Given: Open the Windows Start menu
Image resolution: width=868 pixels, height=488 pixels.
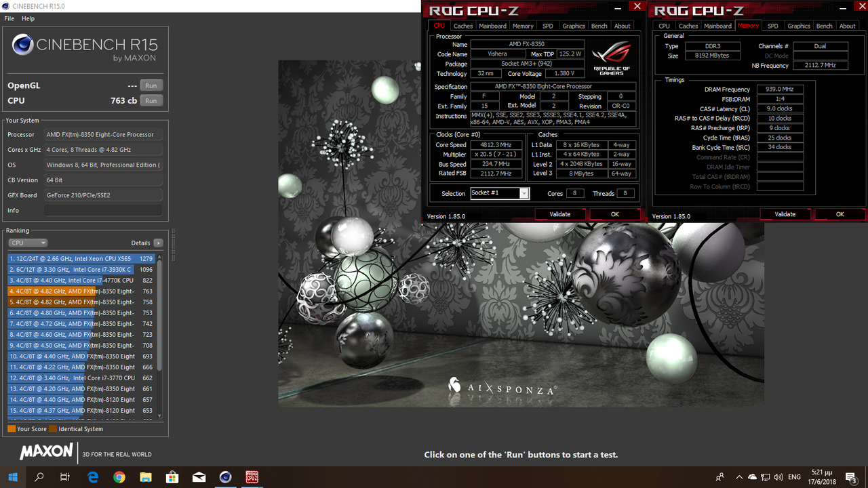Looking at the screenshot, I should click(x=13, y=477).
